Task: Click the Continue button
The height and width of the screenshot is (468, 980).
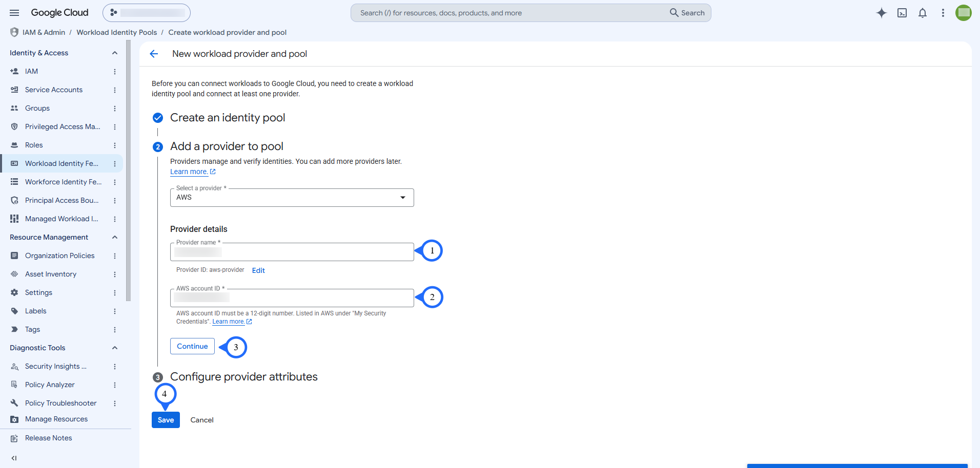Action: 192,346
